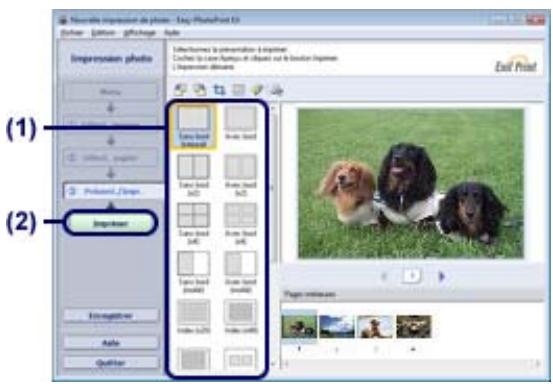
Task: Click left arrow of thumbnail strip scrollbar
Action: click(285, 364)
